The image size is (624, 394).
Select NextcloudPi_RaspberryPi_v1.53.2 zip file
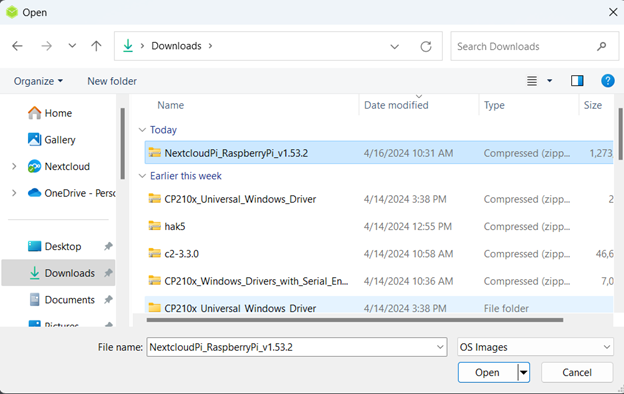pos(378,152)
